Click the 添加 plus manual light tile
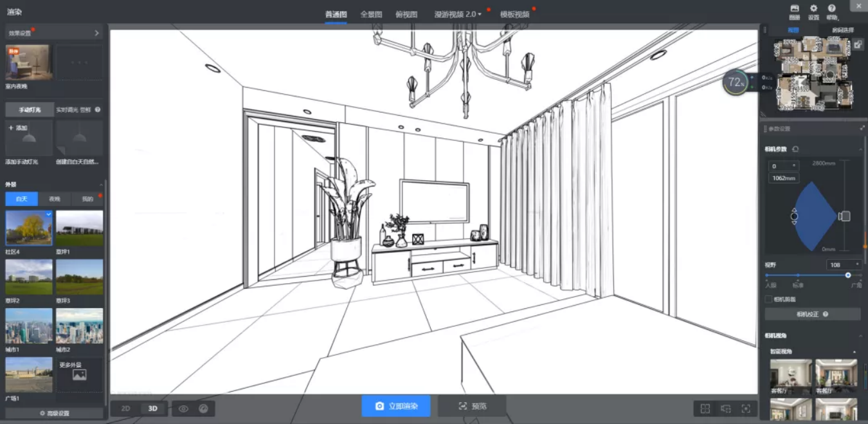Viewport: 868px width, 424px height. pyautogui.click(x=29, y=137)
